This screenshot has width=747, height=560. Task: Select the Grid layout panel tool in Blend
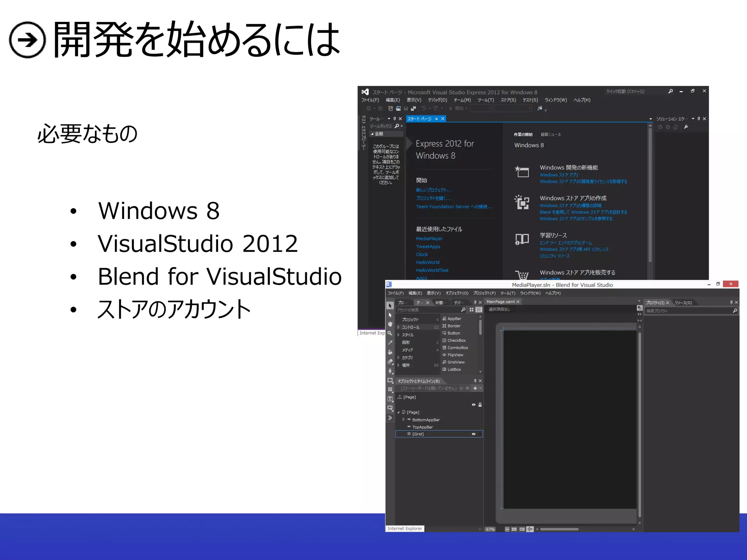pyautogui.click(x=390, y=390)
